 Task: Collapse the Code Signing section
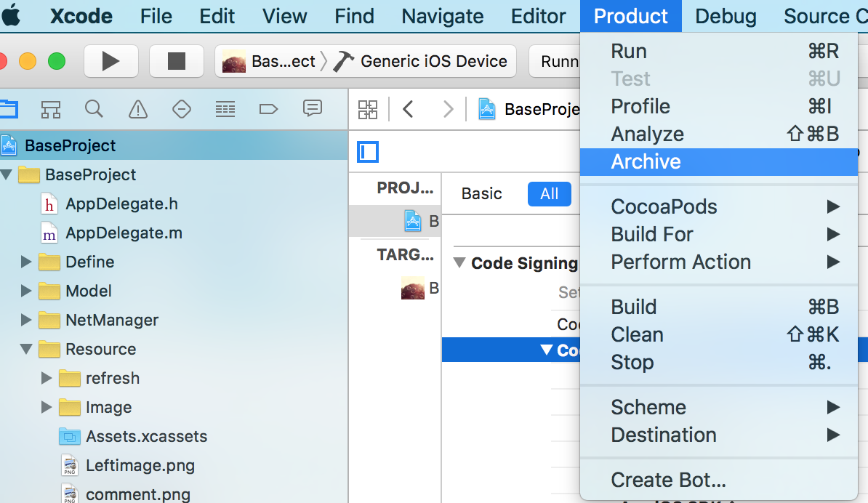459,262
